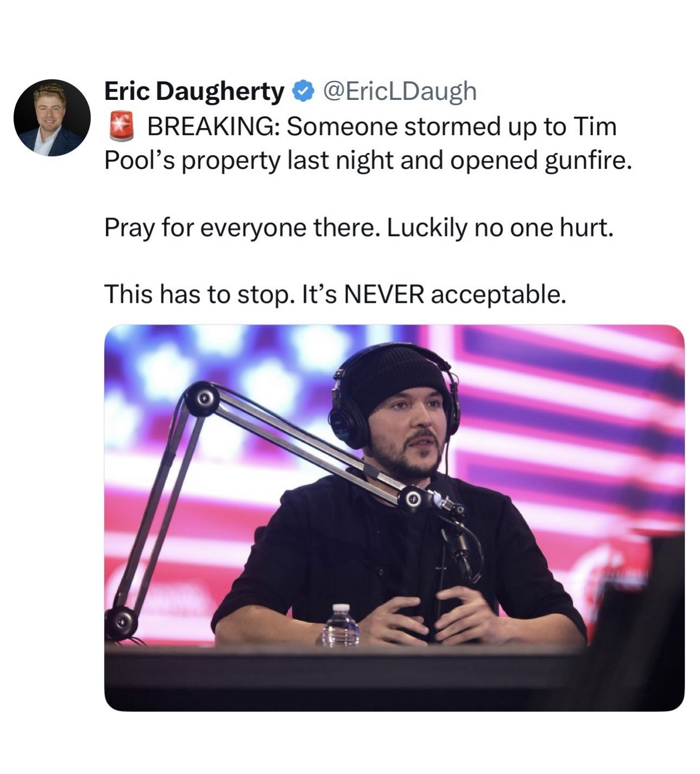
Task: Click the flag stripes right of the man
Action: pos(570,423)
